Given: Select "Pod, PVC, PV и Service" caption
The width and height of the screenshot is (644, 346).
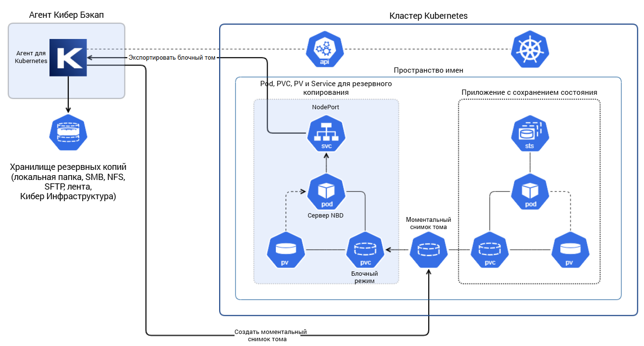Looking at the screenshot, I should tap(326, 88).
